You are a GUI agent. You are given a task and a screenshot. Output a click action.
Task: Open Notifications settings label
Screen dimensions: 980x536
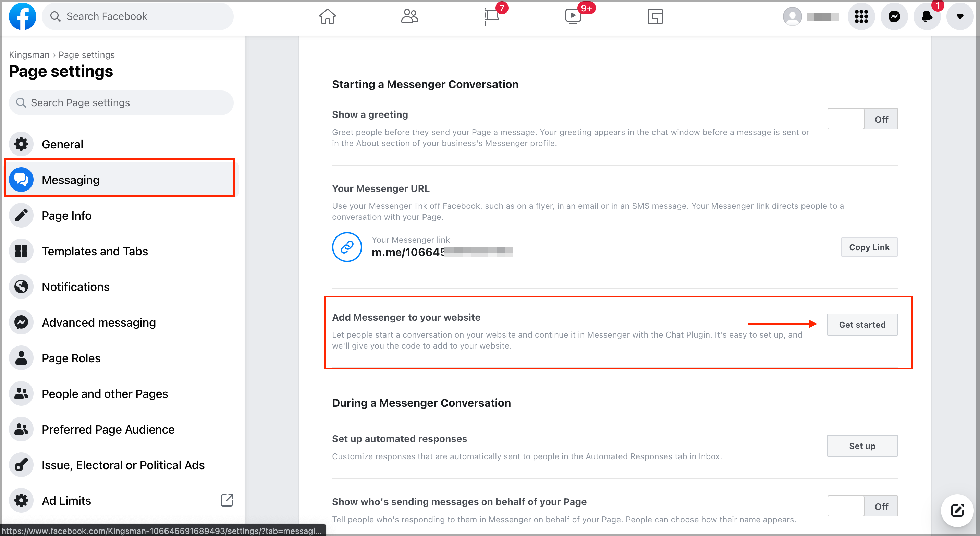coord(76,287)
